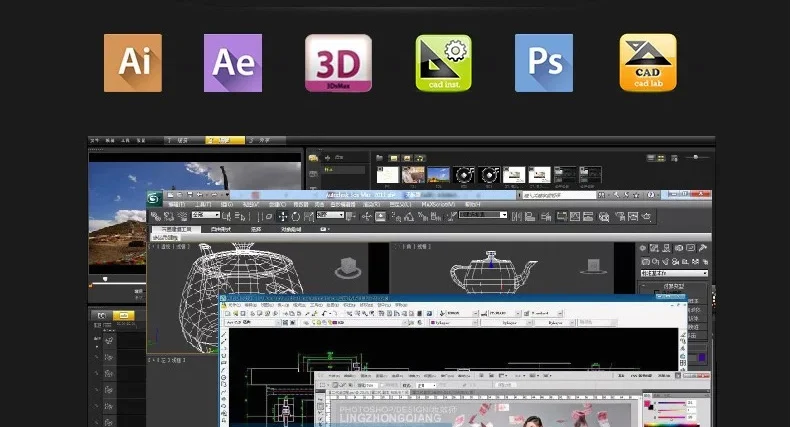This screenshot has width=791, height=427.
Task: Click the preview scrubber under video preview
Action: 104,279
